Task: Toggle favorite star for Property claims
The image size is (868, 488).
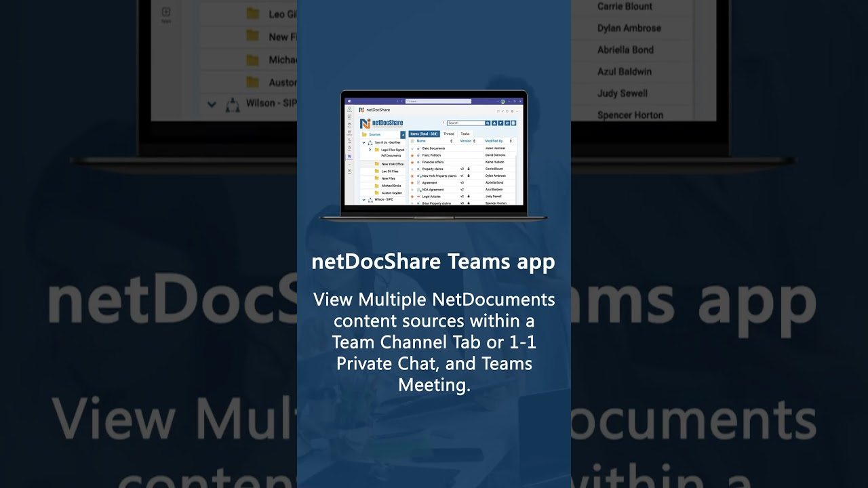Action: [x=412, y=169]
